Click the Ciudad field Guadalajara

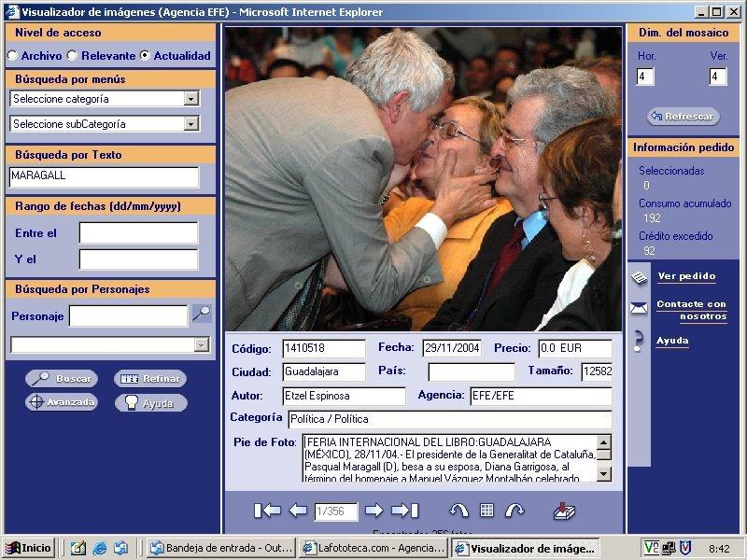(x=324, y=371)
